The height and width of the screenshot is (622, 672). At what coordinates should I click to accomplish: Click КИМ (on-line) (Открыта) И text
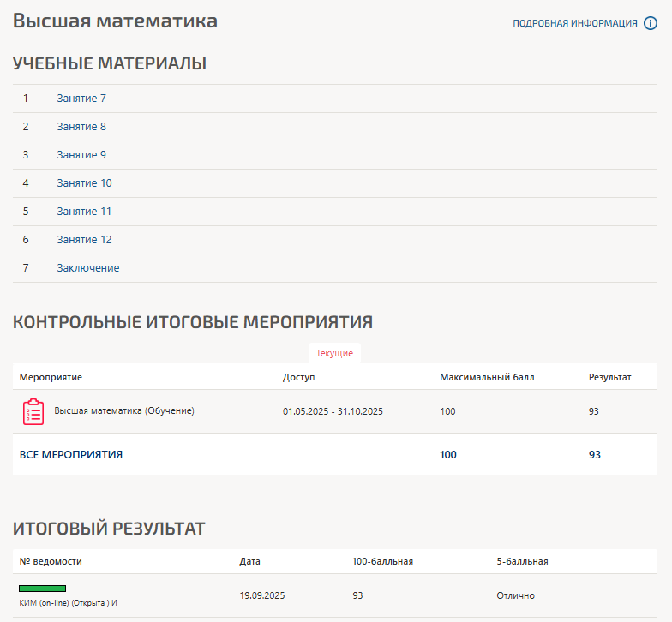tap(68, 603)
